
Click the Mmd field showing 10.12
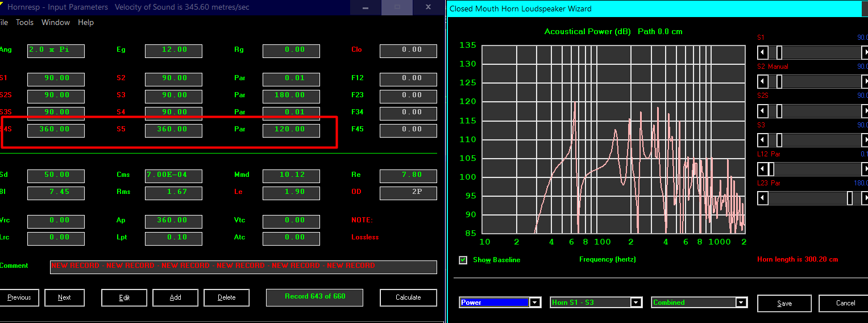291,176
